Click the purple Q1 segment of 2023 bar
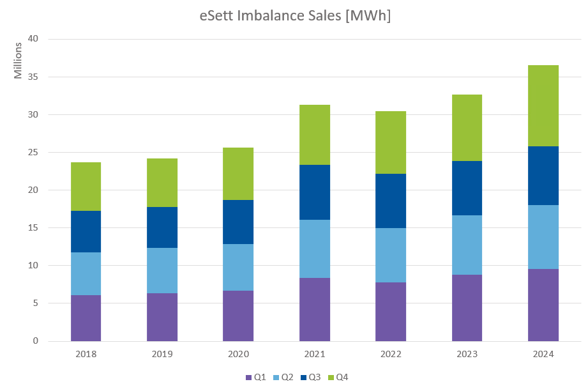 click(x=467, y=308)
